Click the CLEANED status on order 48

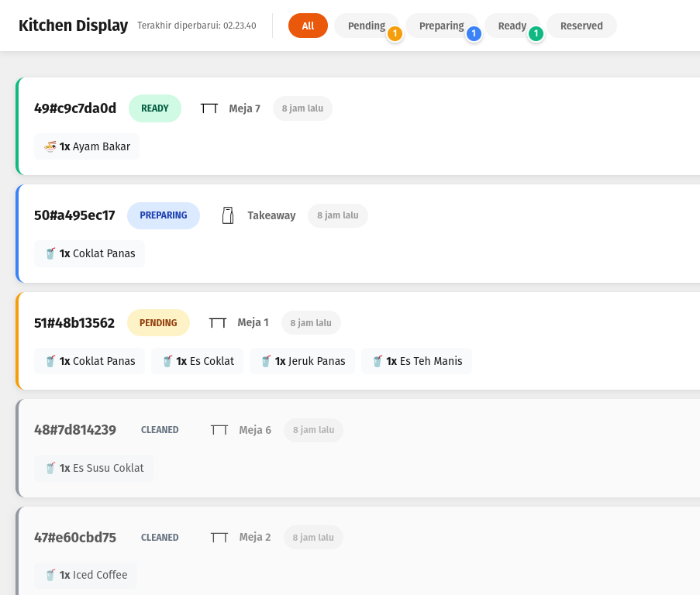(160, 430)
